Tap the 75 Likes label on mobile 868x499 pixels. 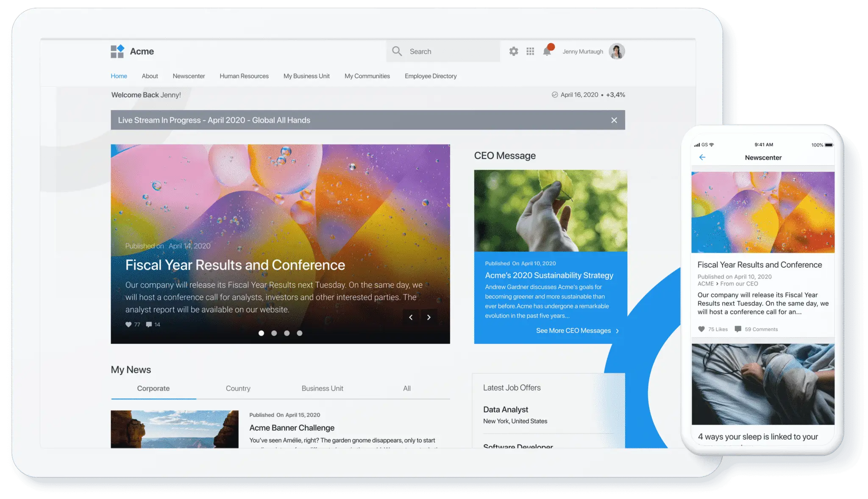[718, 330]
